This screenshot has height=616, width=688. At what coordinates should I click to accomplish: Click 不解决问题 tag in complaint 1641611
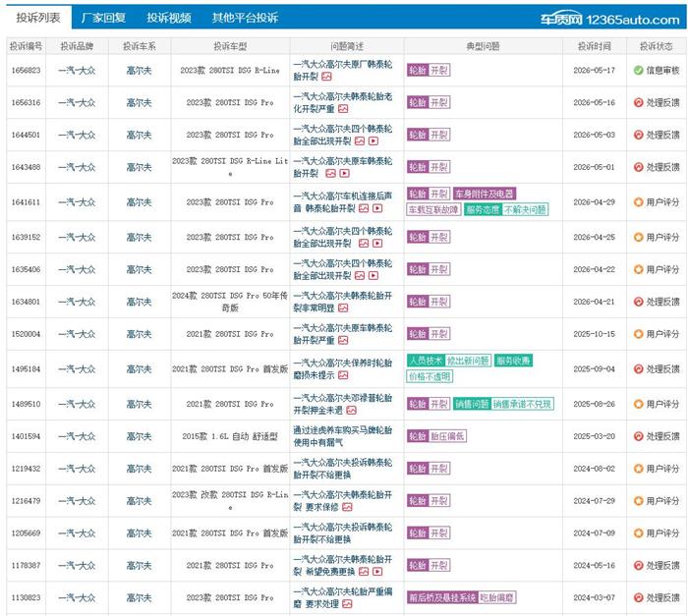[525, 209]
